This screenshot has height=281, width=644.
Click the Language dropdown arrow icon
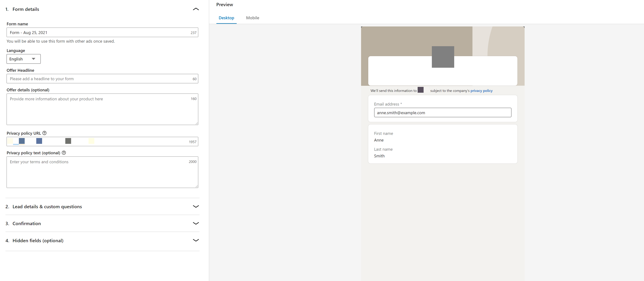33,59
